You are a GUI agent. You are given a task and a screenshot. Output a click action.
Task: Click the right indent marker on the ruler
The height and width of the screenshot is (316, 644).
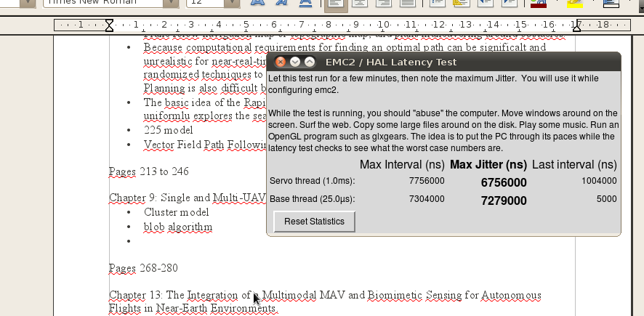coord(576,27)
